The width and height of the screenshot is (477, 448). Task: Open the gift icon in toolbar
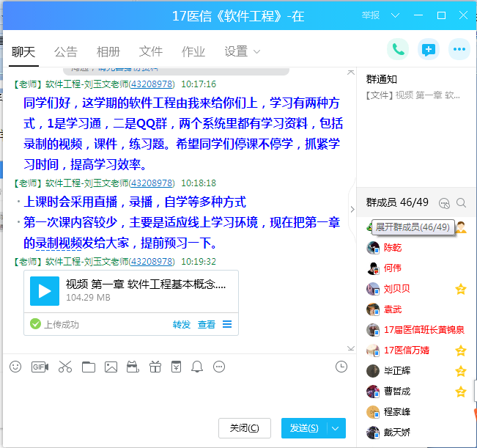point(155,367)
